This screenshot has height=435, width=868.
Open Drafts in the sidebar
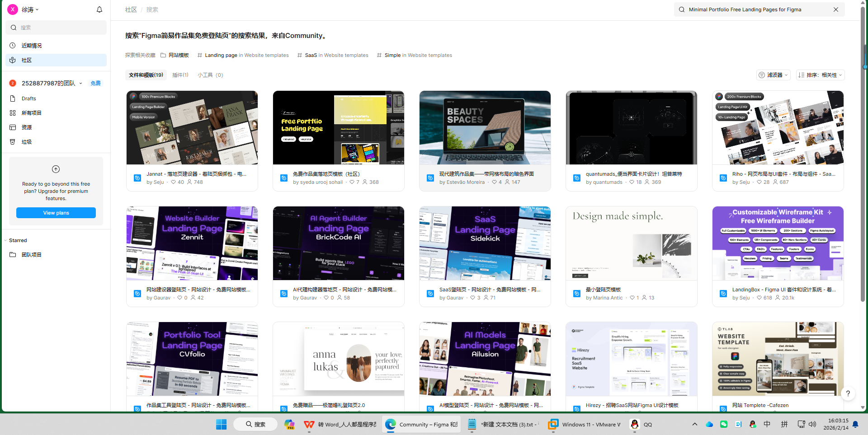point(56,98)
